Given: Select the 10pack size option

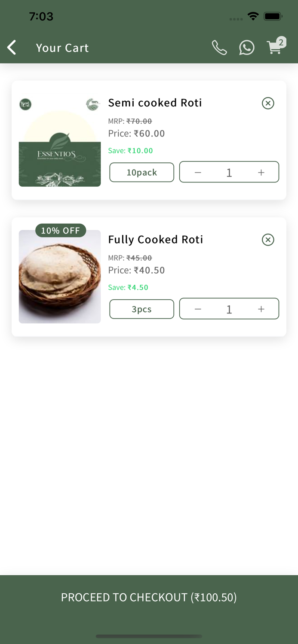Looking at the screenshot, I should (x=141, y=172).
